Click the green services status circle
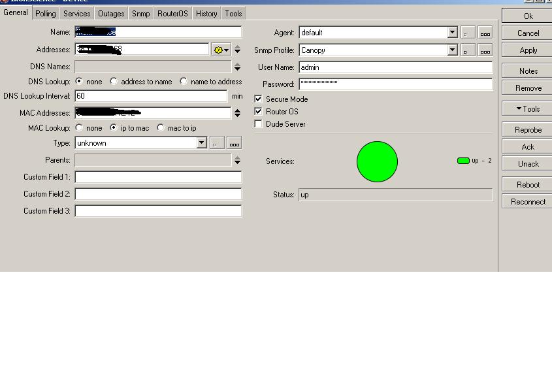 click(377, 161)
